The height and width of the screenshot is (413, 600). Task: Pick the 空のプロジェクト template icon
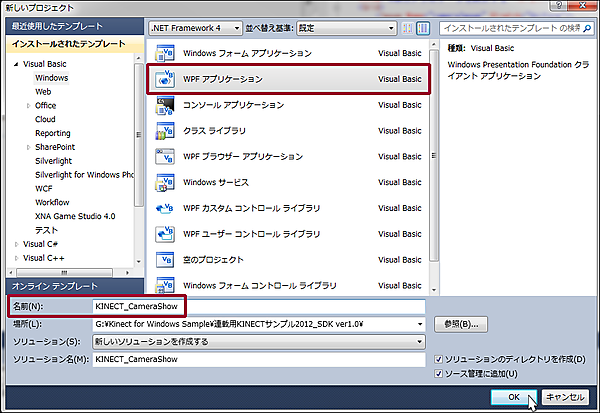(x=165, y=260)
